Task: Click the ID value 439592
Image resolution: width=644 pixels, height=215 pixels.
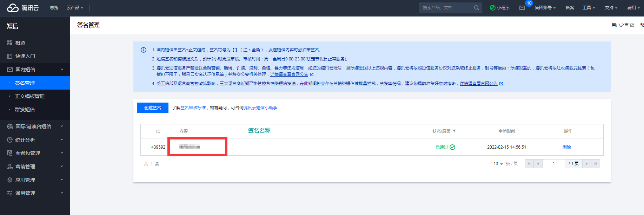Action: coord(158,147)
